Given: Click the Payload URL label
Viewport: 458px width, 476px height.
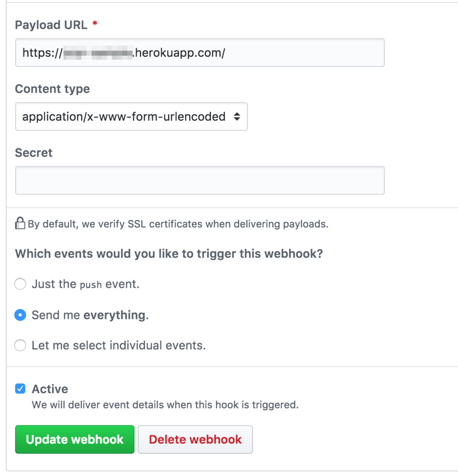Looking at the screenshot, I should click(51, 25).
